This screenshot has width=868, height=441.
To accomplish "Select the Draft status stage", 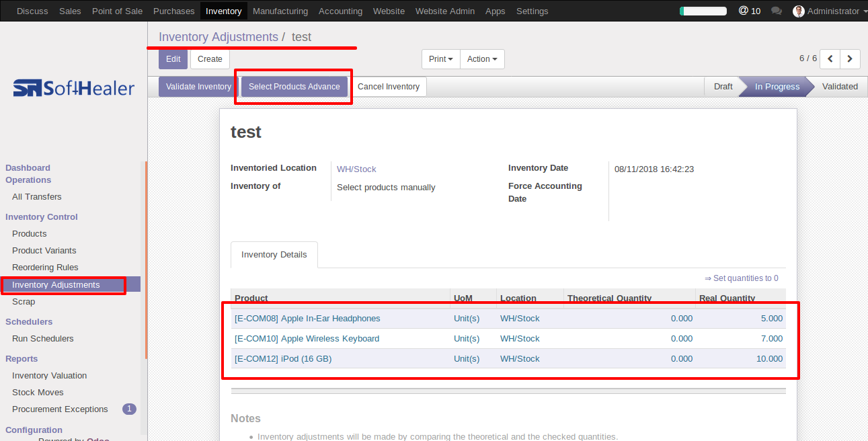I will point(723,87).
